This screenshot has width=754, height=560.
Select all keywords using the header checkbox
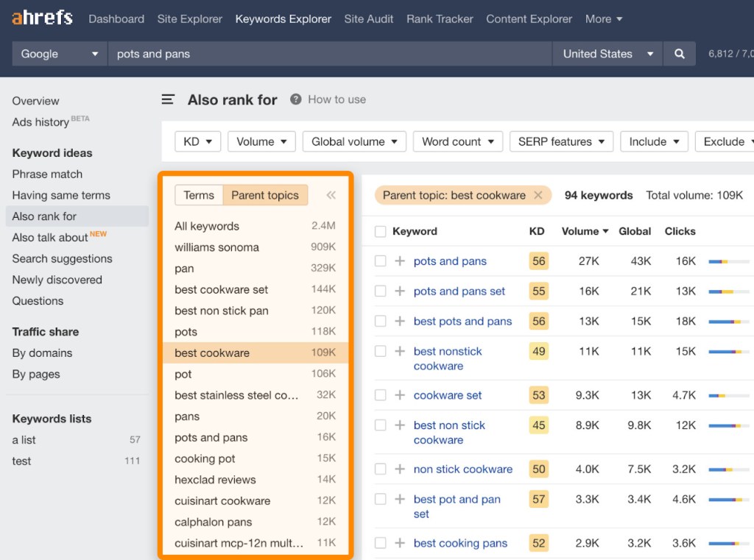[x=381, y=230]
